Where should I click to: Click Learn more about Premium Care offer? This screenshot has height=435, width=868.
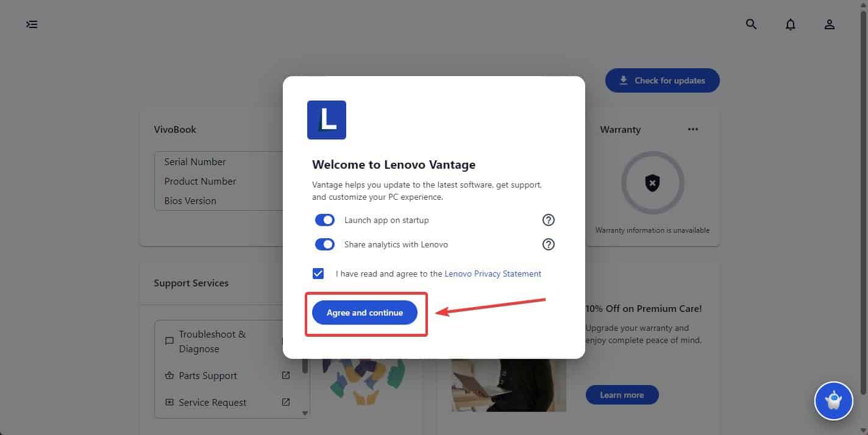pyautogui.click(x=622, y=395)
